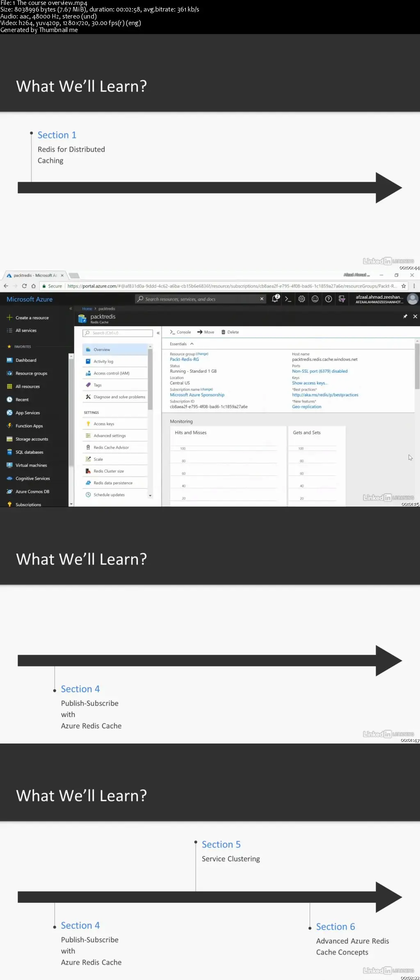The height and width of the screenshot is (980, 420).
Task: Click the feedback smiley icon
Action: tap(315, 299)
